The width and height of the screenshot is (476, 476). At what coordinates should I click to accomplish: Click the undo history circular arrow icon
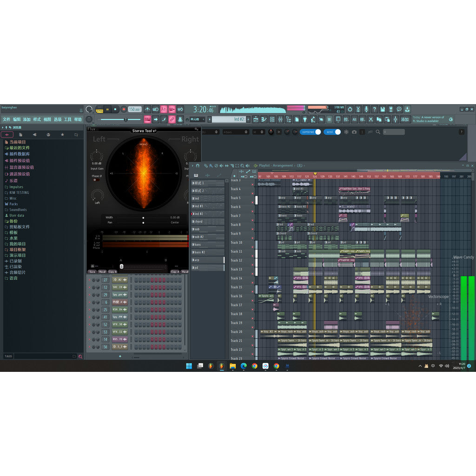(350, 109)
